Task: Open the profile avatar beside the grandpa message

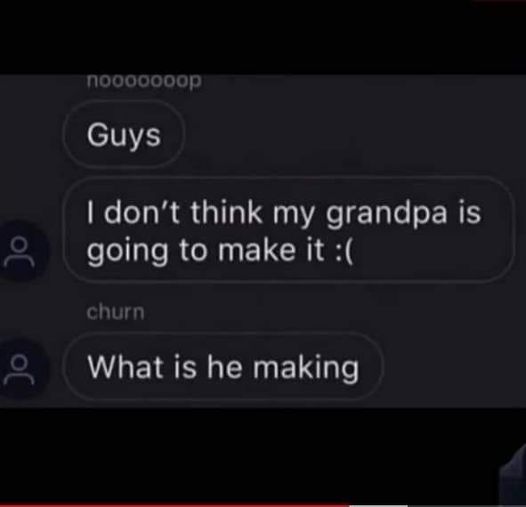Action: [19, 251]
